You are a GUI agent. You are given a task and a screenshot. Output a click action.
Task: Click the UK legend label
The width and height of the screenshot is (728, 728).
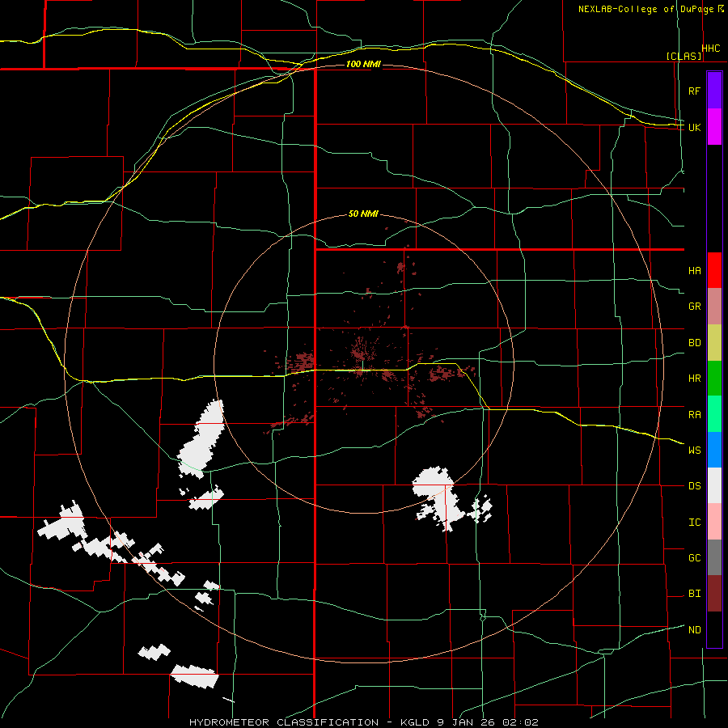(694, 127)
